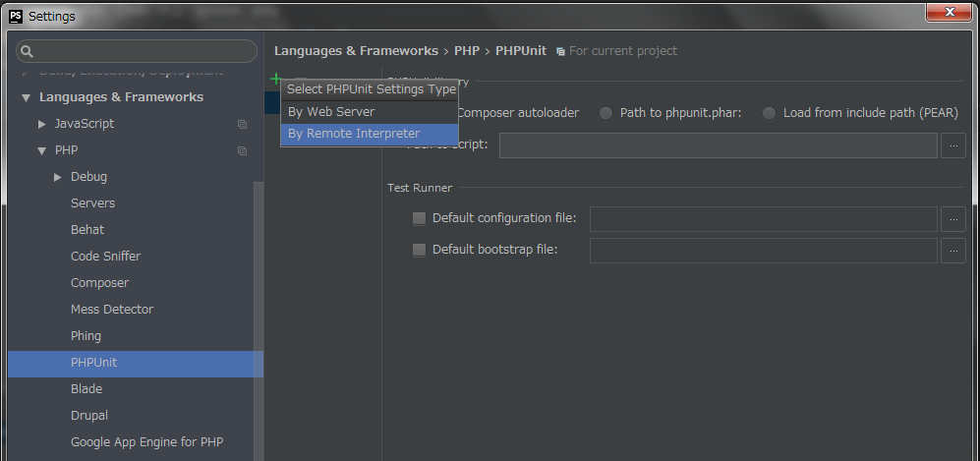Click the settings tree vertical scrollbar
This screenshot has width=980, height=461.
[259, 321]
